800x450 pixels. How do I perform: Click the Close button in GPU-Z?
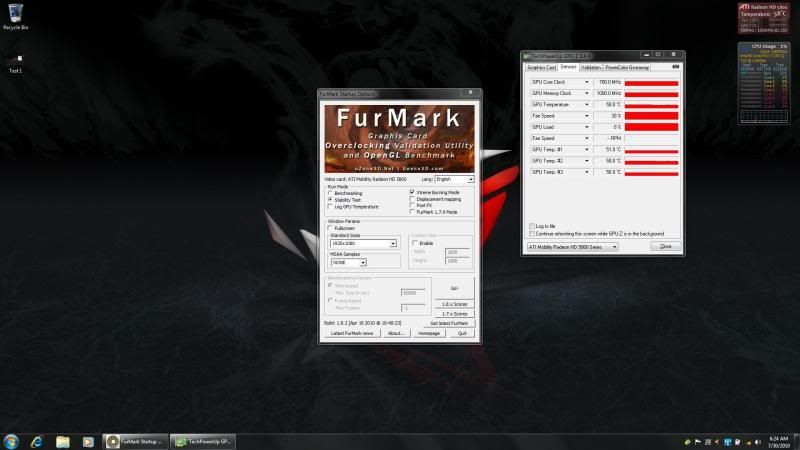(666, 246)
